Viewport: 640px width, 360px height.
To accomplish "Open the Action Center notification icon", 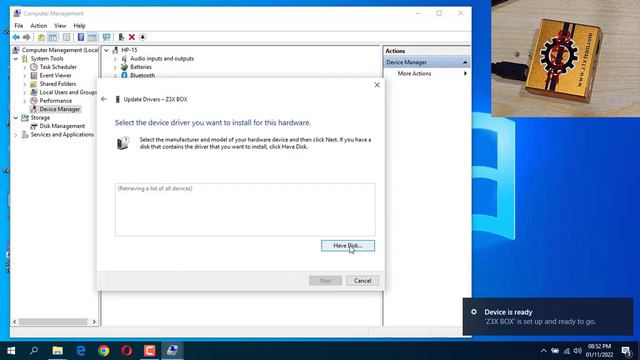I will 627,351.
